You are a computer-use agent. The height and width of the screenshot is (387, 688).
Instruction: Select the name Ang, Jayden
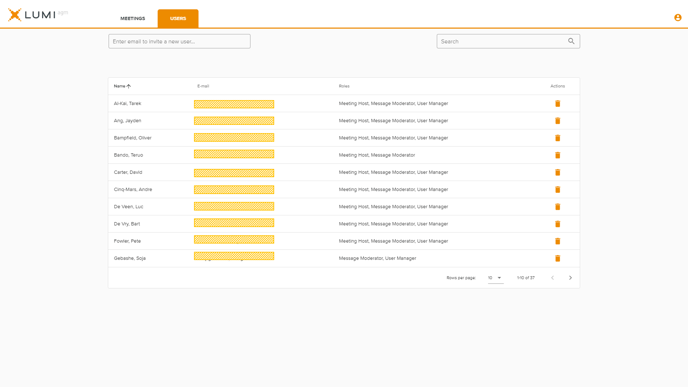point(127,121)
